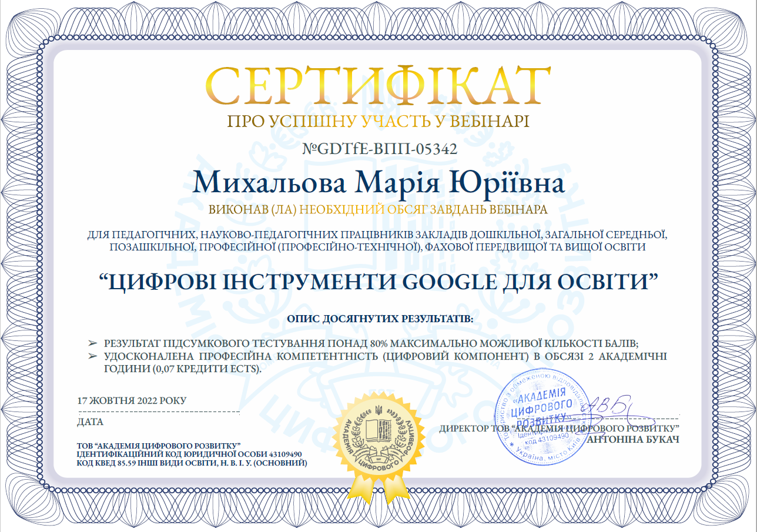
Task: Click the ІДЕНТИФІКАЦІЙНИЙ КОД ЮРИДИЧНОЇ ОСОБИ 43109490 line
Action: click(x=189, y=455)
